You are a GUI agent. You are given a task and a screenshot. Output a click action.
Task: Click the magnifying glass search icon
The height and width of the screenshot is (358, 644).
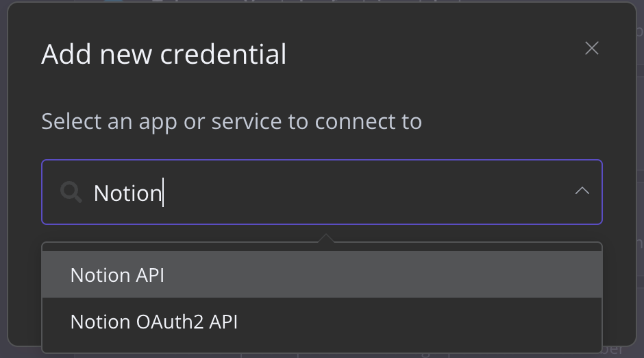(71, 192)
